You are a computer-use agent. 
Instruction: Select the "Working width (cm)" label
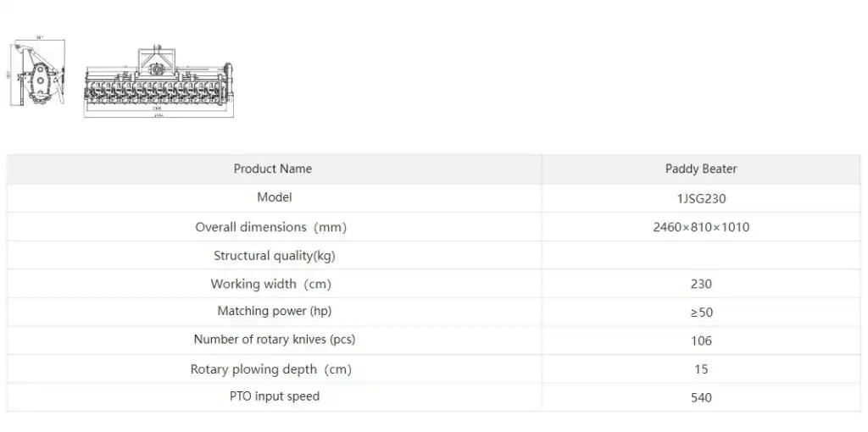pos(270,284)
